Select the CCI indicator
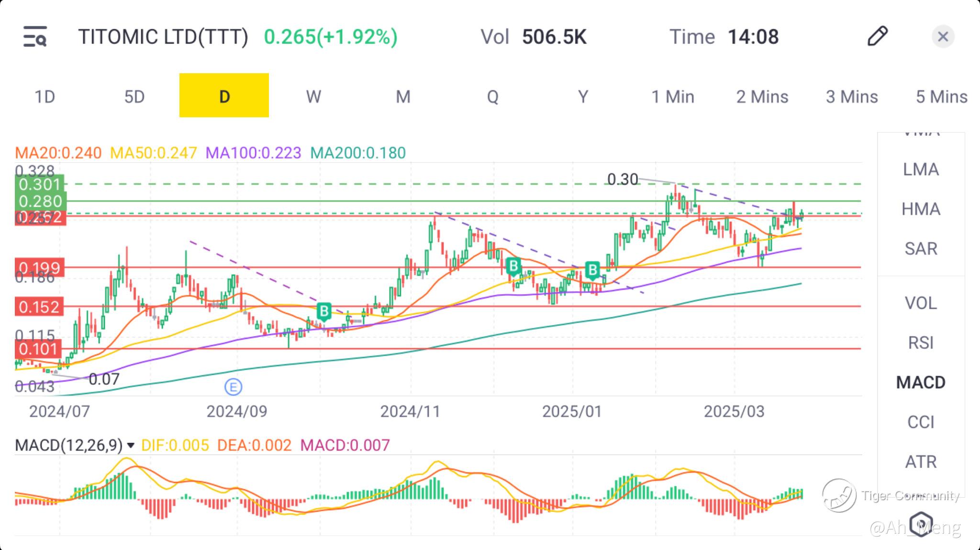 (x=921, y=422)
